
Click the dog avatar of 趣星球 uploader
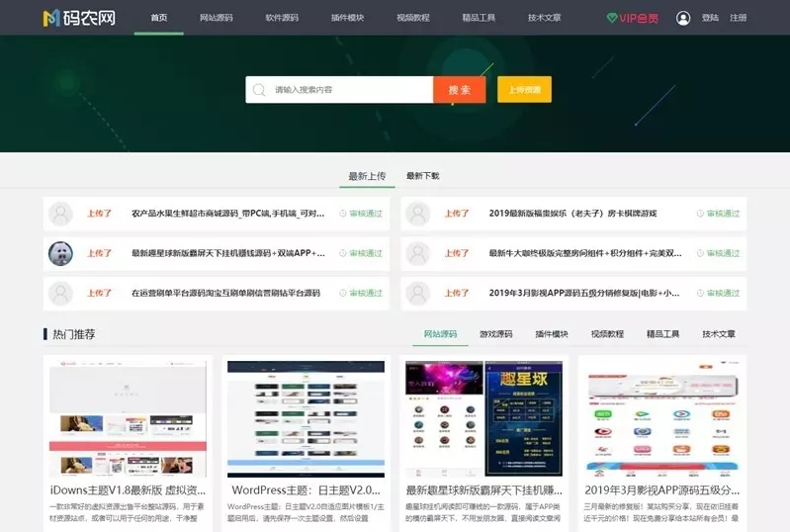(60, 253)
